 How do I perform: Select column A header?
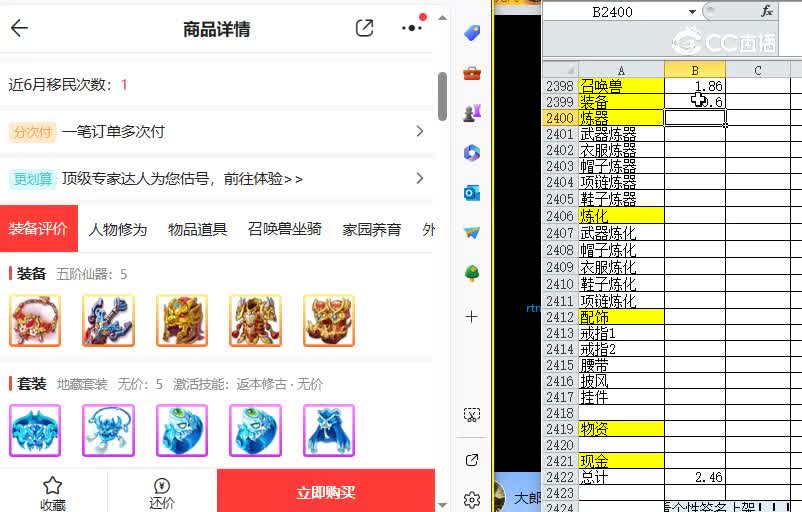(621, 71)
